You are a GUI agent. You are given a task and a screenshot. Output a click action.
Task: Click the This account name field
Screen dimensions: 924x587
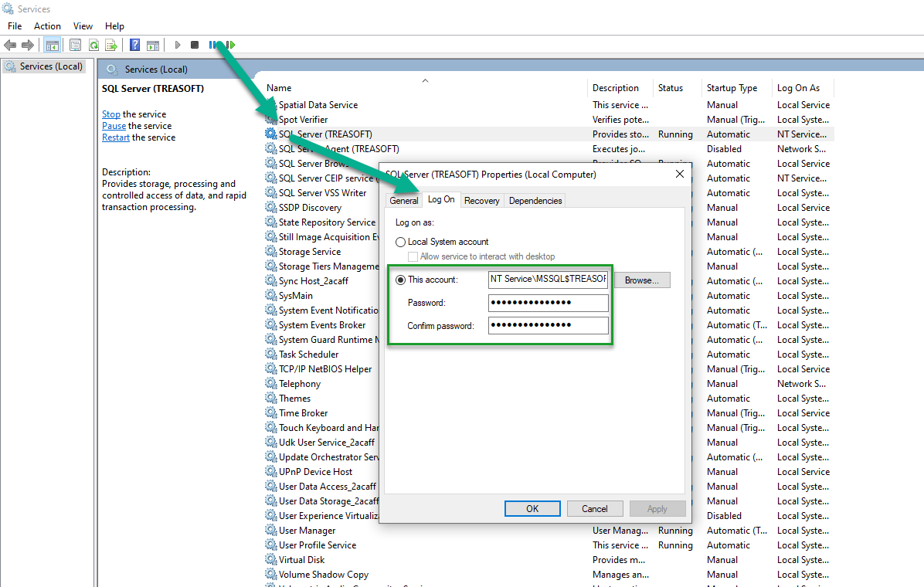(548, 280)
